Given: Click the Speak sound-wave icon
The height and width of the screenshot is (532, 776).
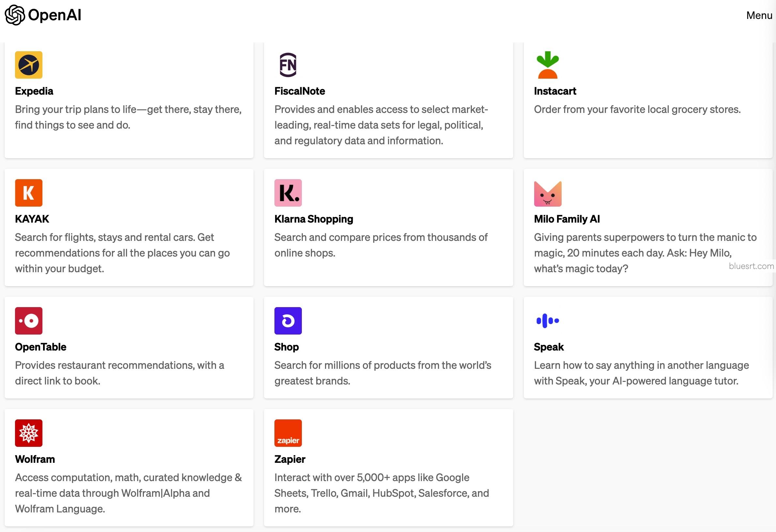Looking at the screenshot, I should click(x=548, y=321).
